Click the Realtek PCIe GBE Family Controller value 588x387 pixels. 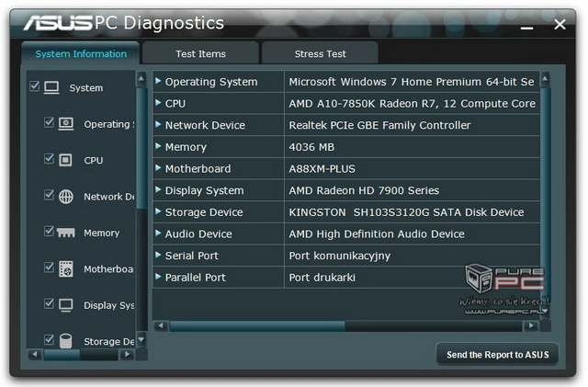tap(379, 125)
